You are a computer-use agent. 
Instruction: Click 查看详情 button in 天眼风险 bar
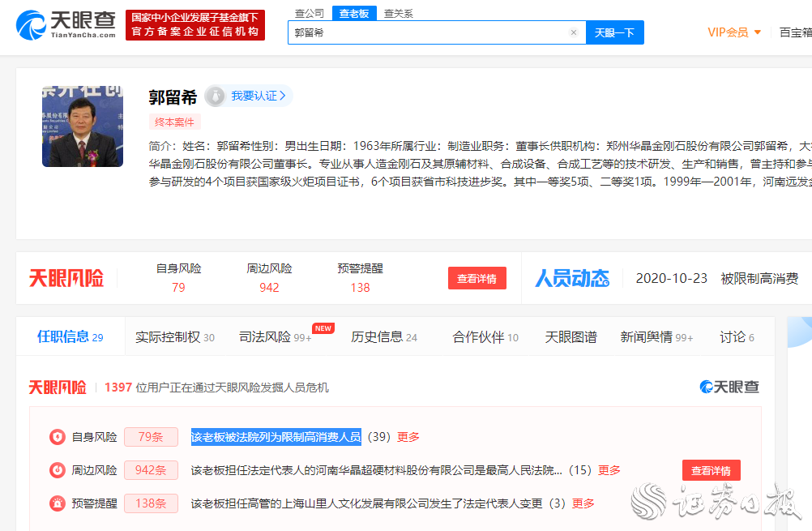pos(477,278)
